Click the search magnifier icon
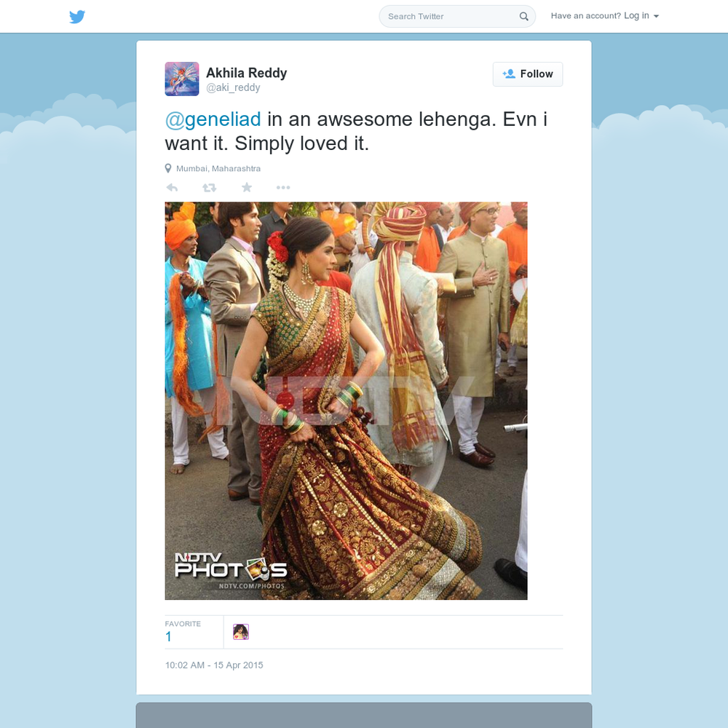The width and height of the screenshot is (728, 728). 523,17
